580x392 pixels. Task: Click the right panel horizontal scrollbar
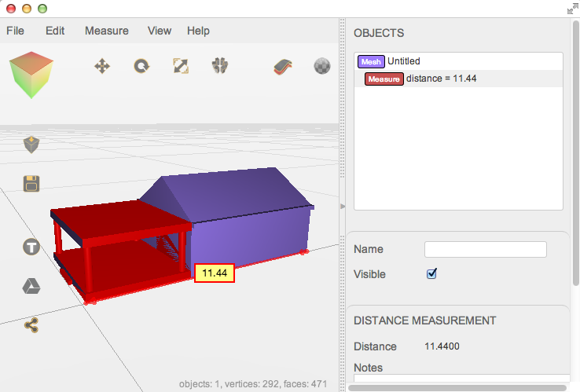tap(457, 388)
